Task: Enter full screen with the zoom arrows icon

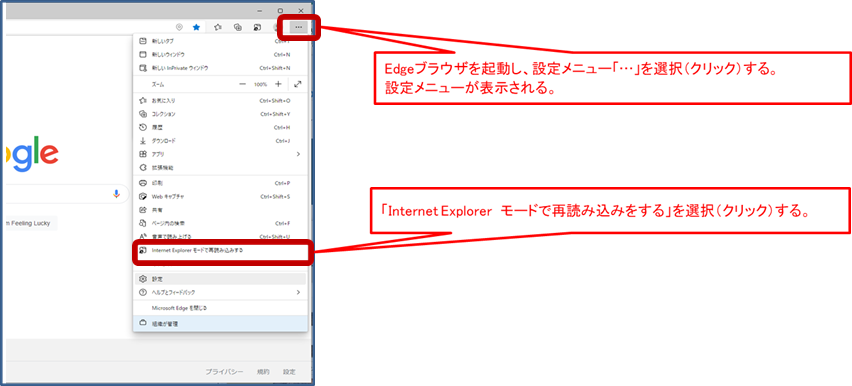Action: 297,84
